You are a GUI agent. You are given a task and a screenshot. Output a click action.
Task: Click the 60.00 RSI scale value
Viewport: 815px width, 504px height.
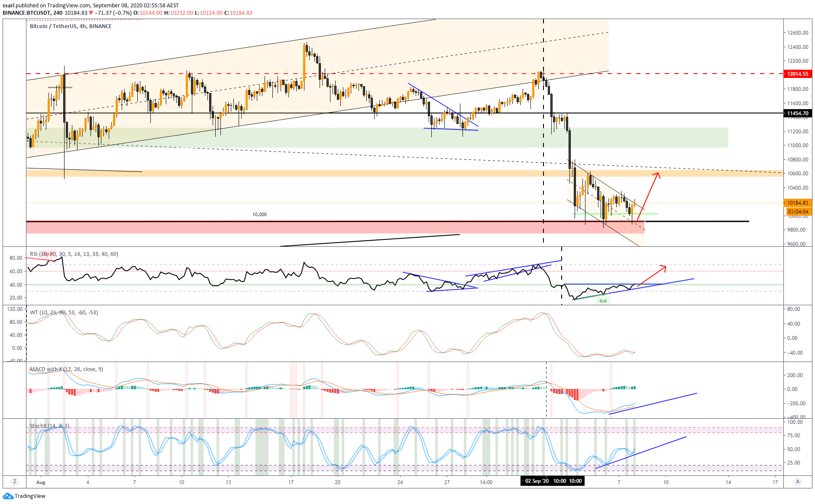coord(16,271)
